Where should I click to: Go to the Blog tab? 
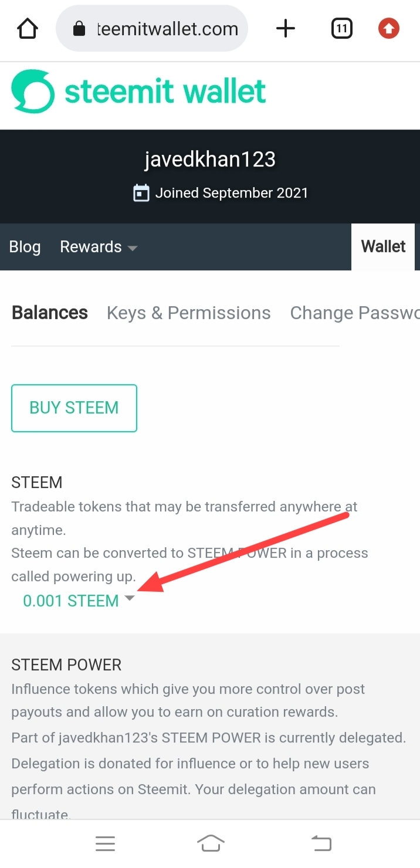click(25, 247)
